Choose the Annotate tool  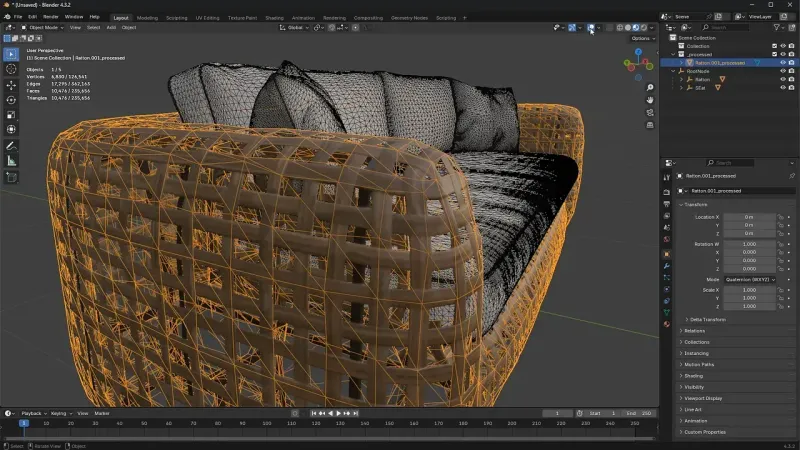[12, 146]
